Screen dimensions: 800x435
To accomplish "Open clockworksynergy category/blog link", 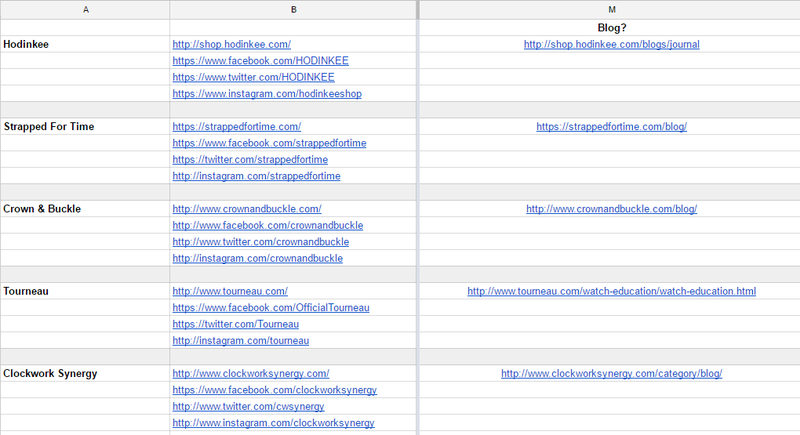I will point(611,373).
